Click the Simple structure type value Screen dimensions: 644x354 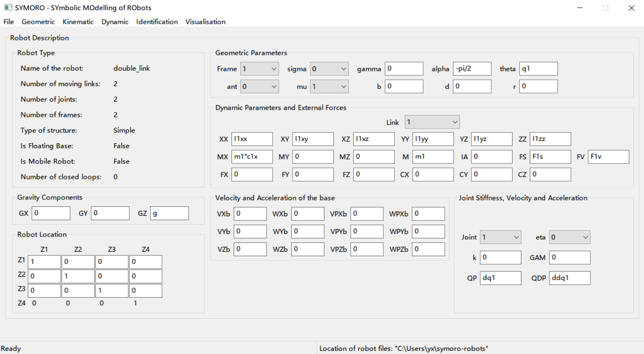124,130
